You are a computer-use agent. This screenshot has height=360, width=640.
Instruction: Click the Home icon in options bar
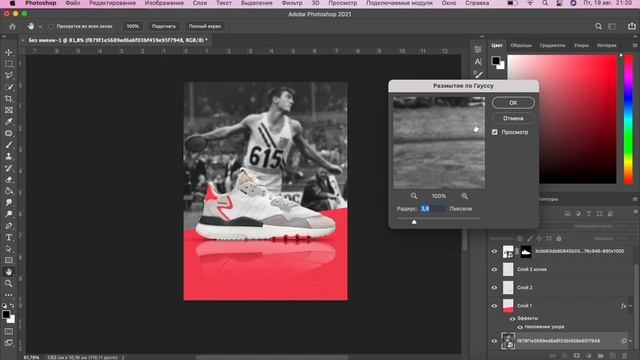click(x=12, y=27)
